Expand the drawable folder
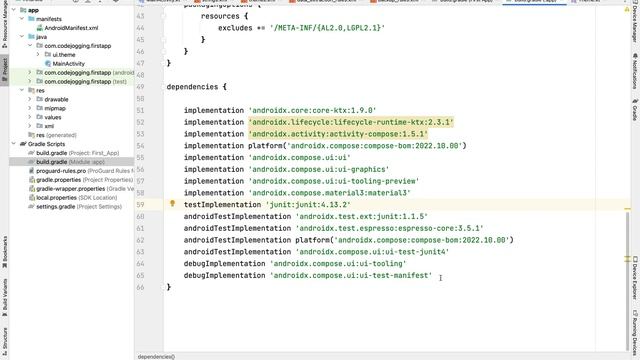Viewport: 640px width, 360px height. tap(30, 99)
